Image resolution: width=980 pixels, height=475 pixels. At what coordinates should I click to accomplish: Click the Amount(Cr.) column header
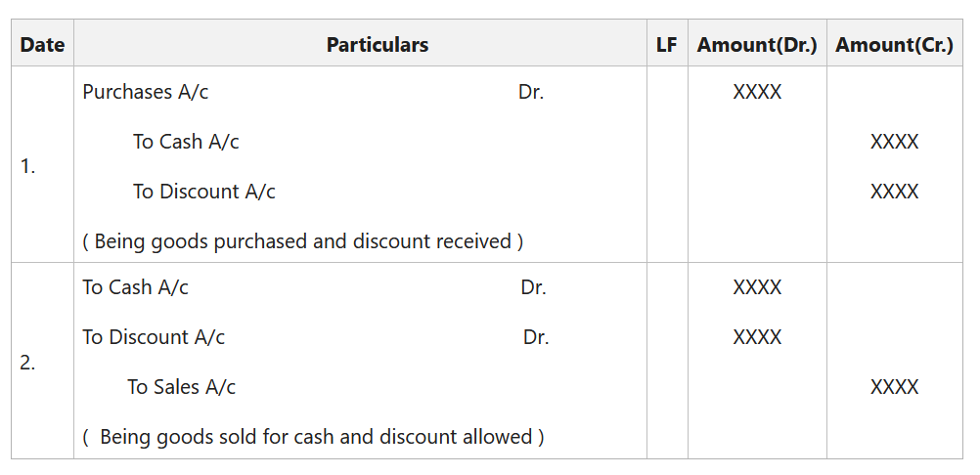pos(894,45)
